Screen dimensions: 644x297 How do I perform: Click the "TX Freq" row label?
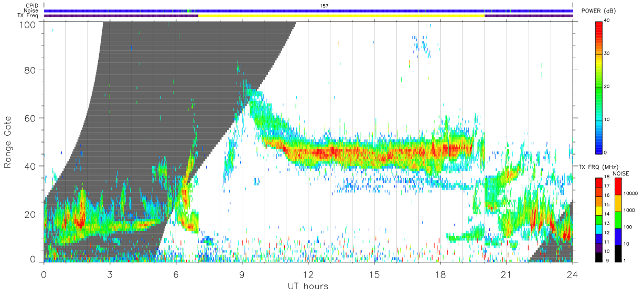(28, 16)
